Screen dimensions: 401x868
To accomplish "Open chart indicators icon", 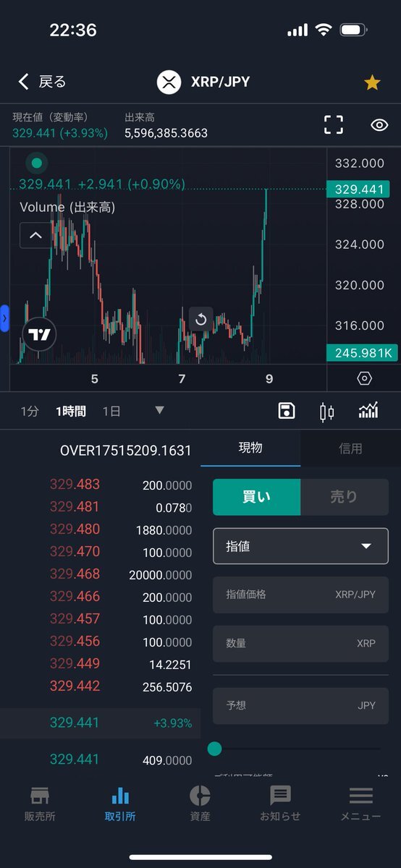I will [368, 412].
